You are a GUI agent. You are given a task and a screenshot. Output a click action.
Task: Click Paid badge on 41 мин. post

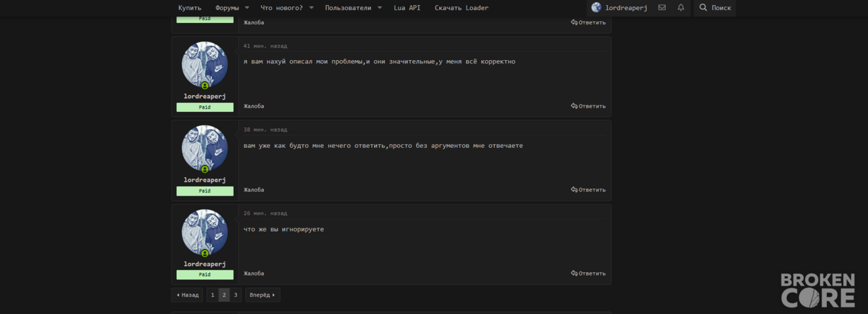205,107
